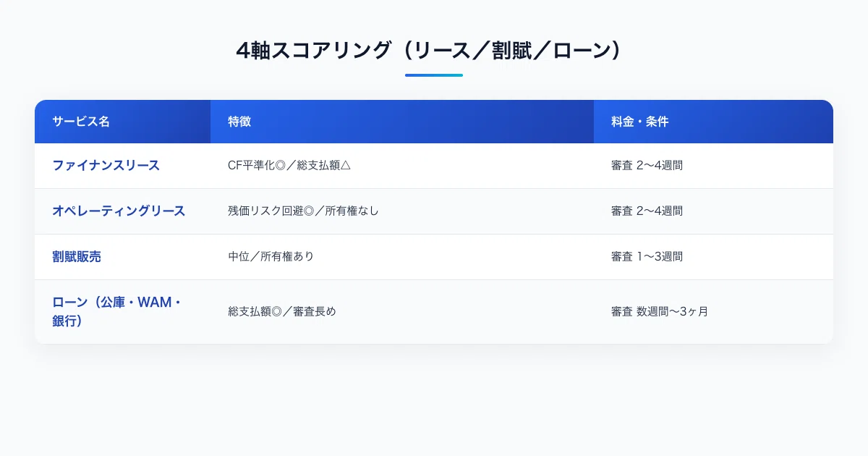Click 残価リスク回避◎／所有権なし cell
The width and height of the screenshot is (868, 456).
303,211
